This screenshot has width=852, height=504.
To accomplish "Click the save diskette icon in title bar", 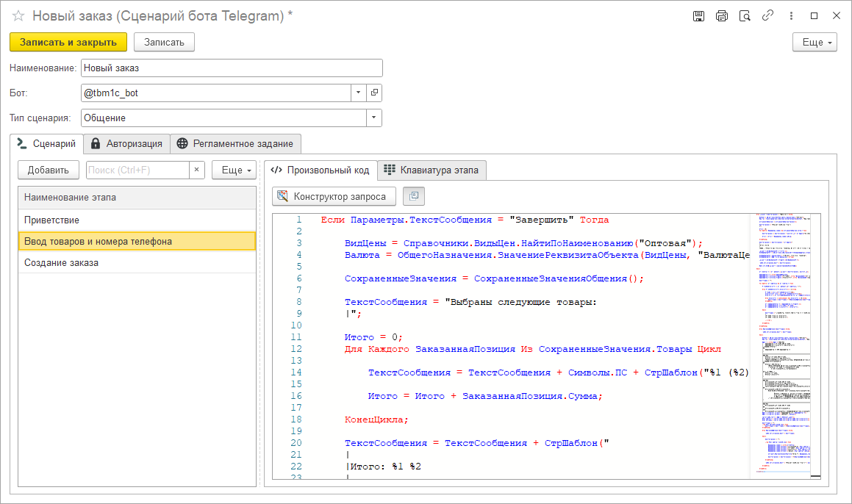I will [x=699, y=16].
